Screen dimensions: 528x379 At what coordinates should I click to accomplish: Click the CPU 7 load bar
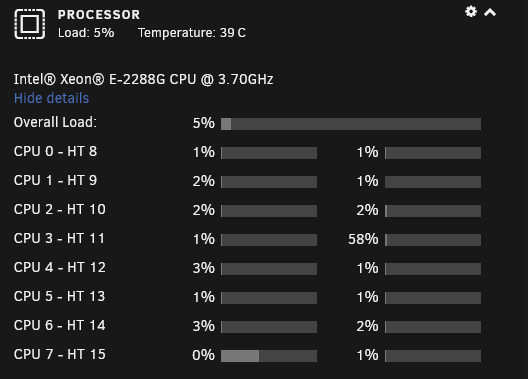[269, 356]
